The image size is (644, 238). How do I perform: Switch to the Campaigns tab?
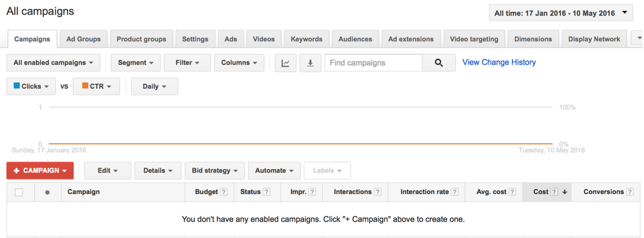(x=33, y=39)
